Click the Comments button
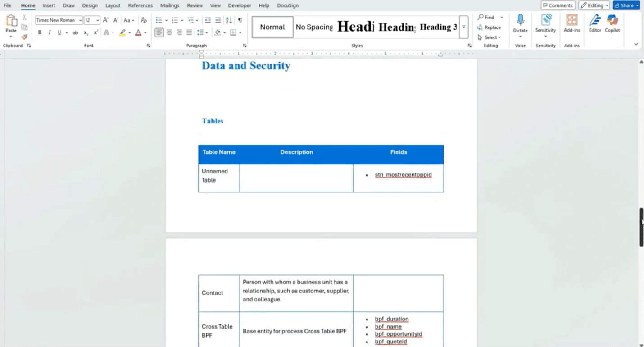 coord(558,5)
